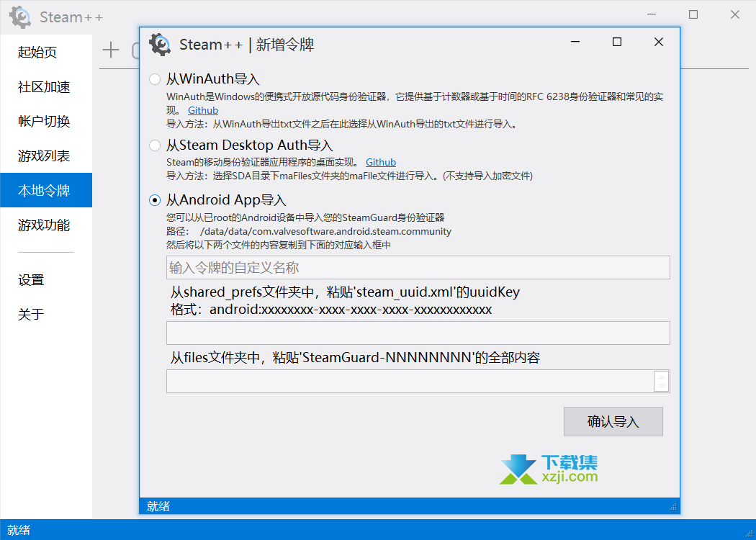Open the 游戏列表 sidebar tab
This screenshot has height=540, width=756.
coord(46,156)
